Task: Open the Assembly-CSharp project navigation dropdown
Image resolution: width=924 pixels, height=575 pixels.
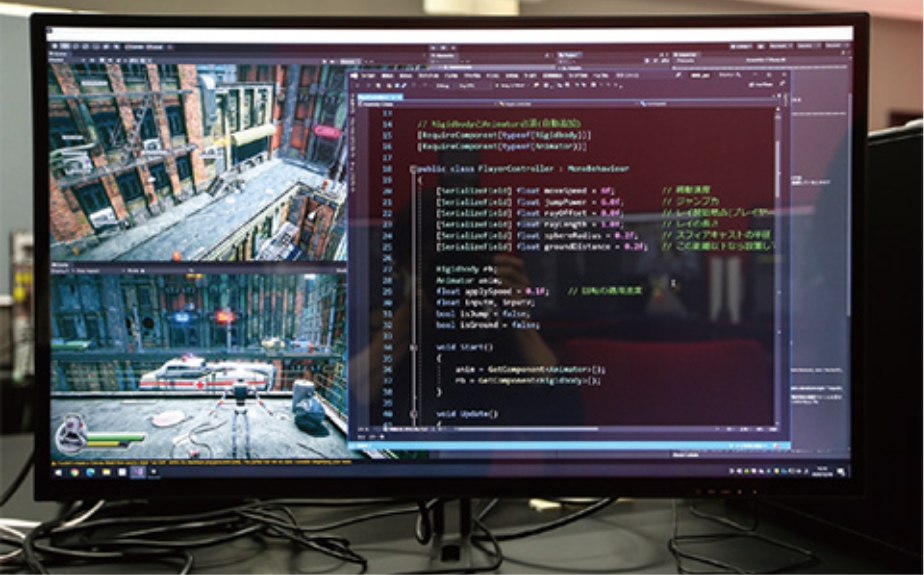Action: [427, 104]
